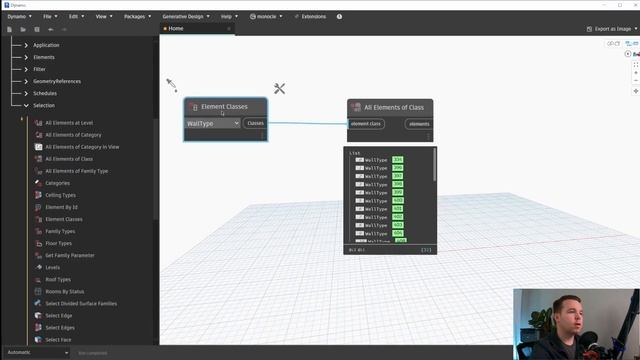The image size is (640, 360).
Task: Click the All Elements at Level node icon
Action: coord(38,122)
